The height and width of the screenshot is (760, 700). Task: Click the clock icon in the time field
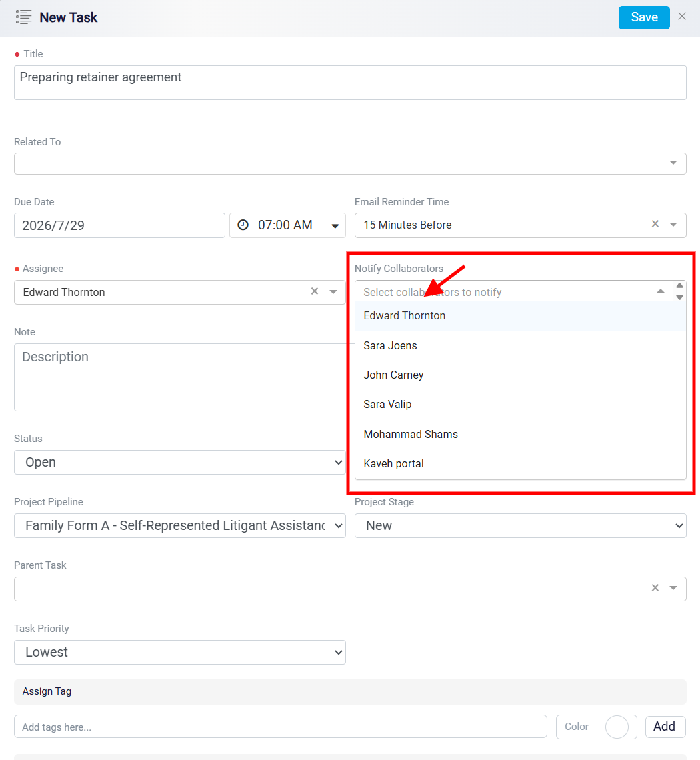243,225
